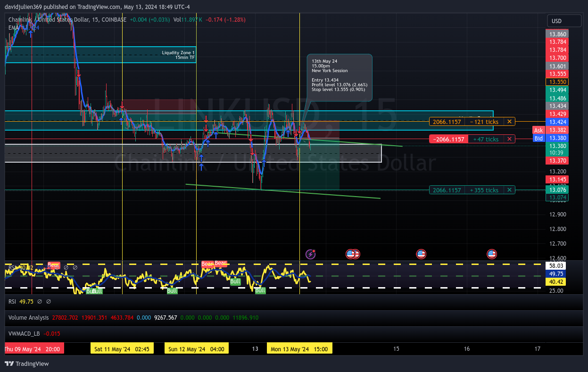Screen dimensions: 588x372
Task: Open the purple lightning event icon
Action: [310, 254]
